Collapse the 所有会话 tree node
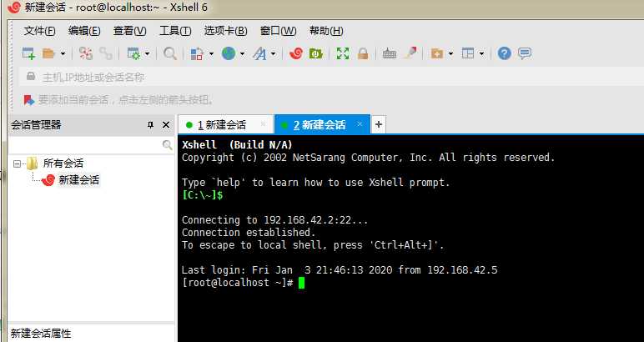The image size is (644, 342). tap(17, 163)
